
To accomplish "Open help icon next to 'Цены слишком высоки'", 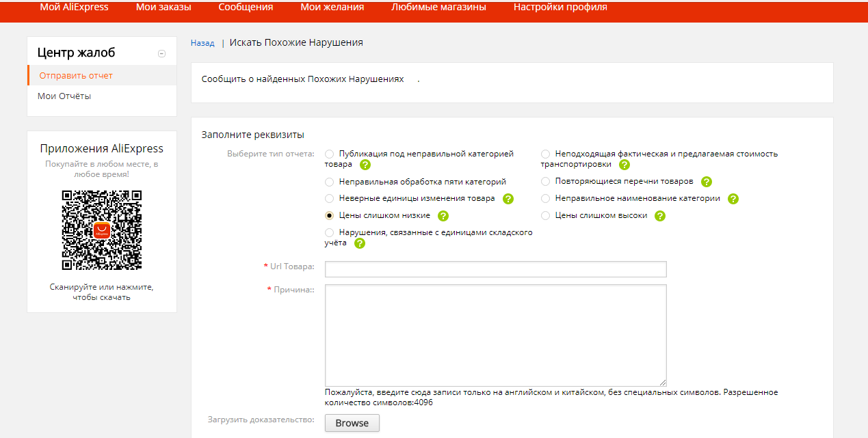I will 660,216.
